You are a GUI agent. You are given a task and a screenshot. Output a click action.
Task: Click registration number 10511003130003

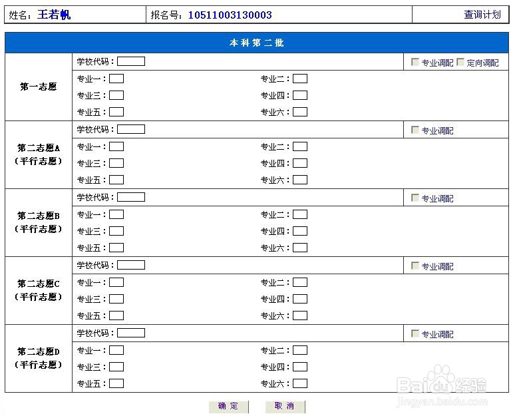[230, 15]
